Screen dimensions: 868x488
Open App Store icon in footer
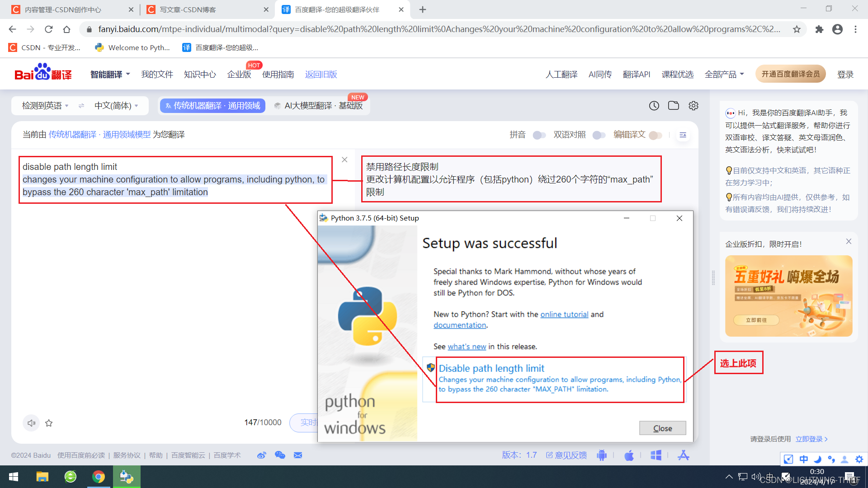click(x=684, y=455)
